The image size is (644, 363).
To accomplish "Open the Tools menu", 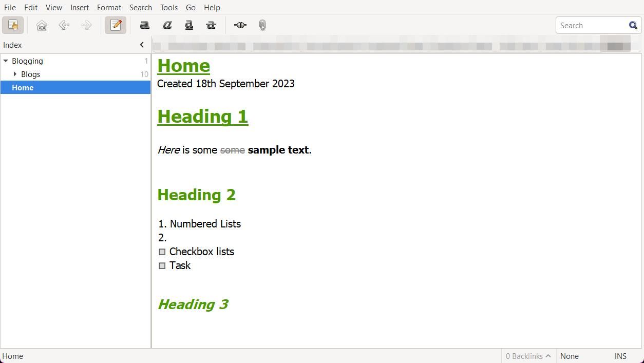I will point(168,7).
